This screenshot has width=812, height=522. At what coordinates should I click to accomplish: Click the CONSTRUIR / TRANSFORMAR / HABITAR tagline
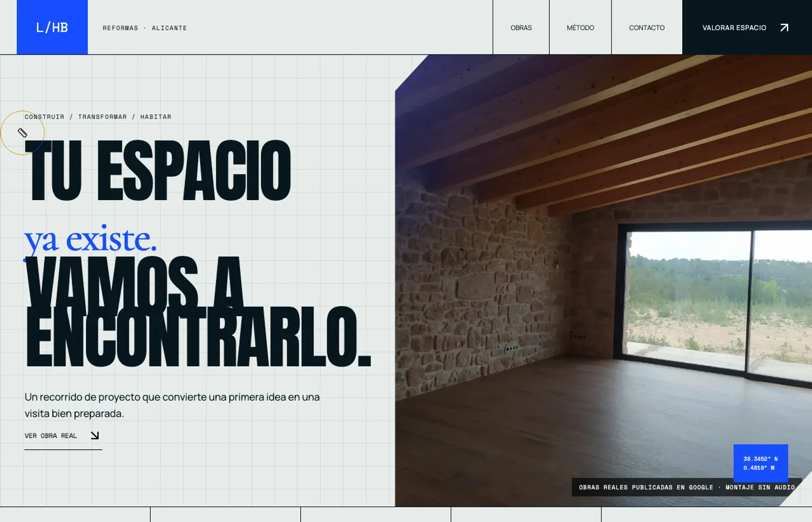(x=98, y=117)
